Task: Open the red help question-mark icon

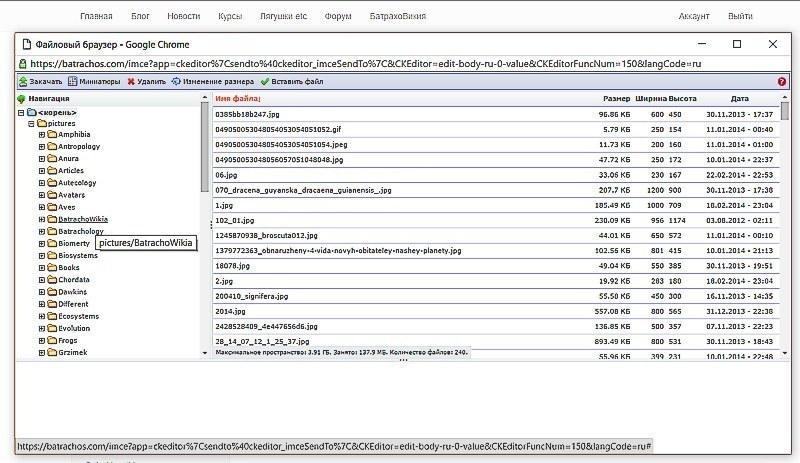Action: [x=782, y=82]
